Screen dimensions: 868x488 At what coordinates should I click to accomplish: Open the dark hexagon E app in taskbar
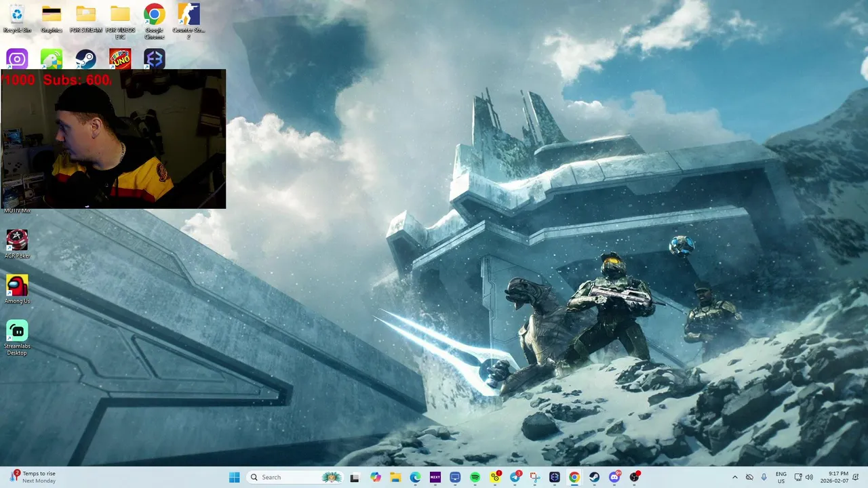click(x=555, y=477)
